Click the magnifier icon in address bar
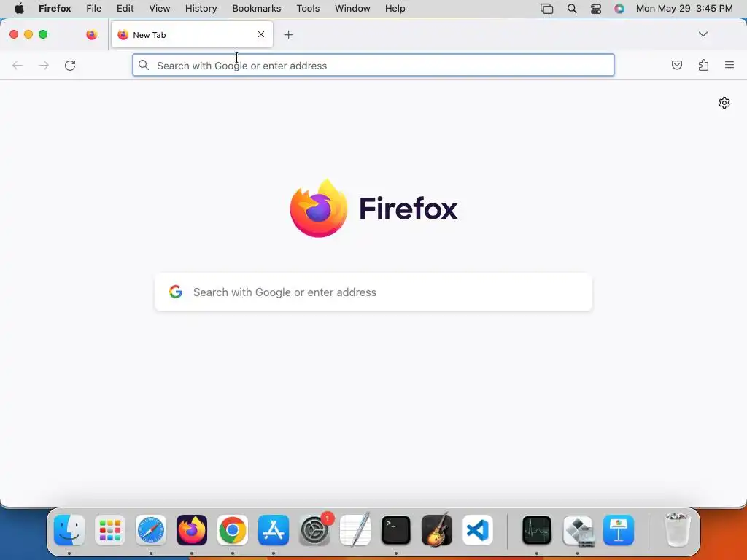This screenshot has width=747, height=560. 144,65
